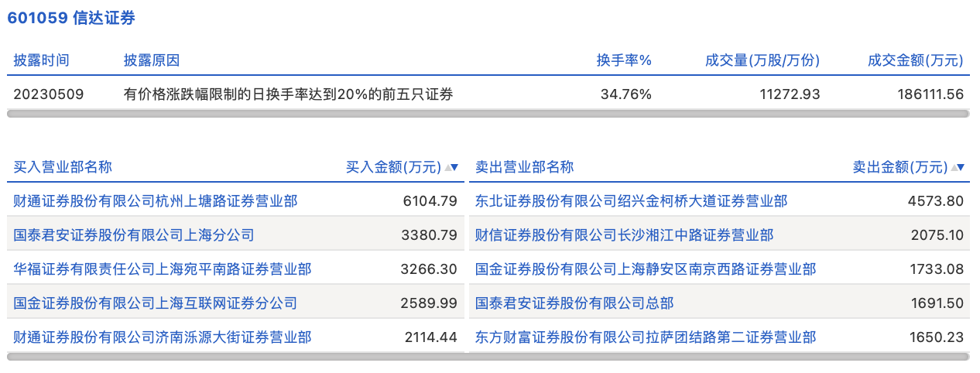980x373 pixels.
Task: Select 华福证券上海宛平南路证券营业部 row
Action: [x=163, y=269]
